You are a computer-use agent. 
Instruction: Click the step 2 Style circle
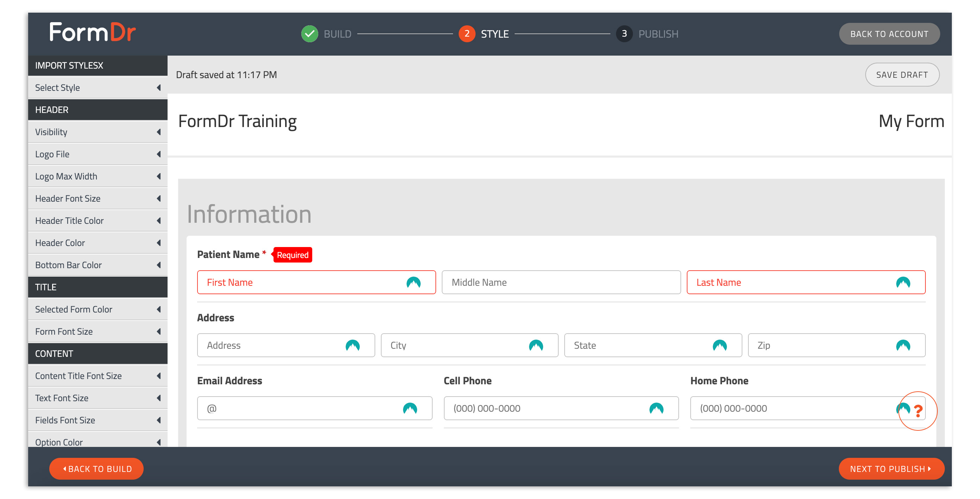coord(467,34)
